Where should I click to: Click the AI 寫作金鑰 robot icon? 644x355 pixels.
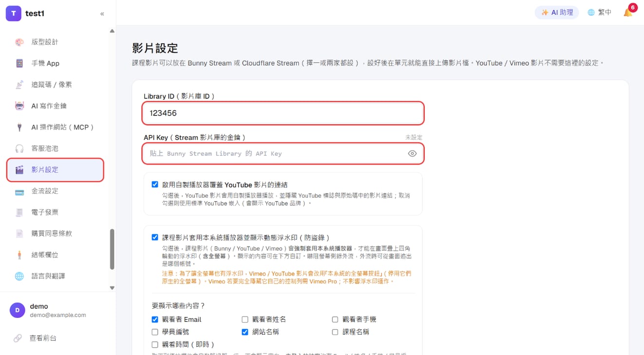pos(19,106)
